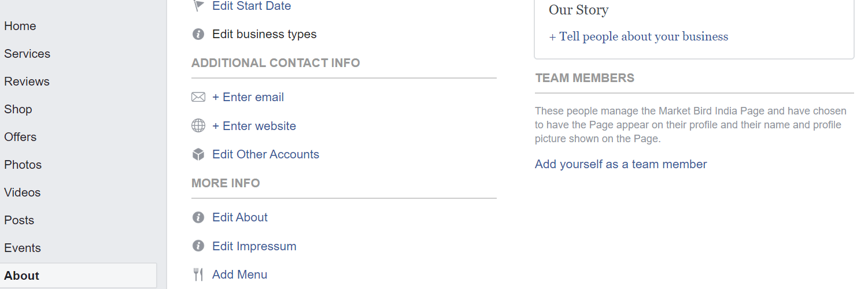Click the envelope icon beside Enter email
Viewport: 868px width, 289px height.
tap(198, 97)
